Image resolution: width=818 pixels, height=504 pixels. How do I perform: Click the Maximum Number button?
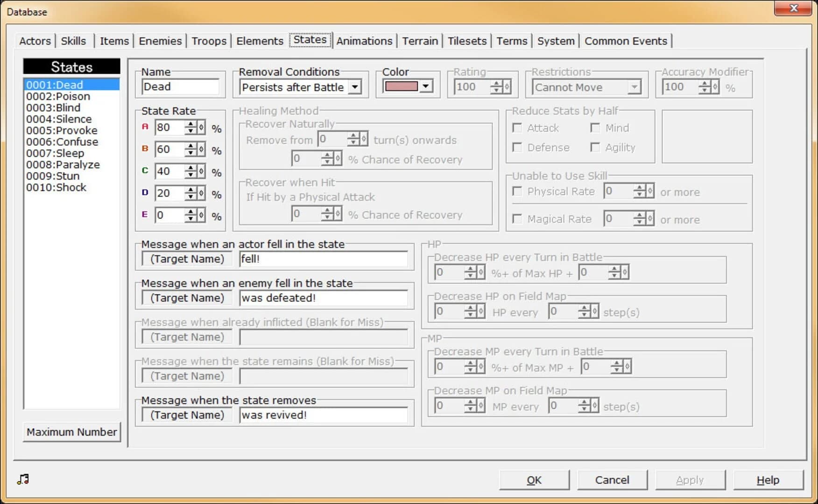point(71,432)
